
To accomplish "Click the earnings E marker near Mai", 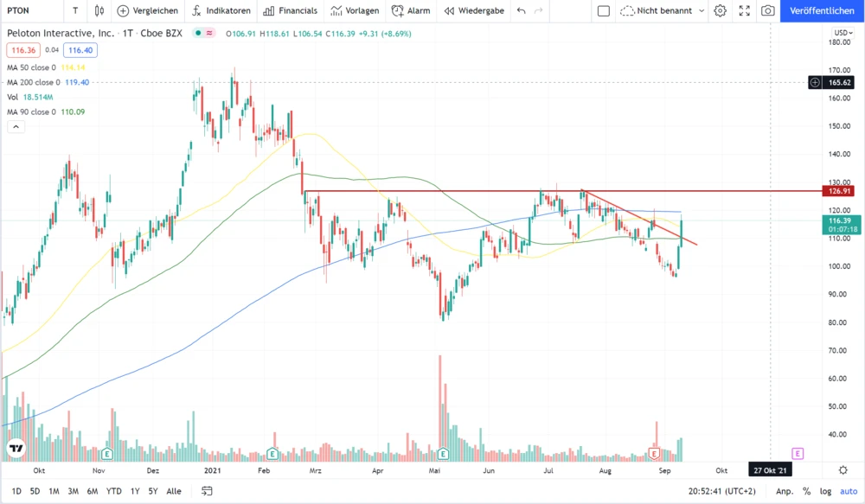I will 443,454.
